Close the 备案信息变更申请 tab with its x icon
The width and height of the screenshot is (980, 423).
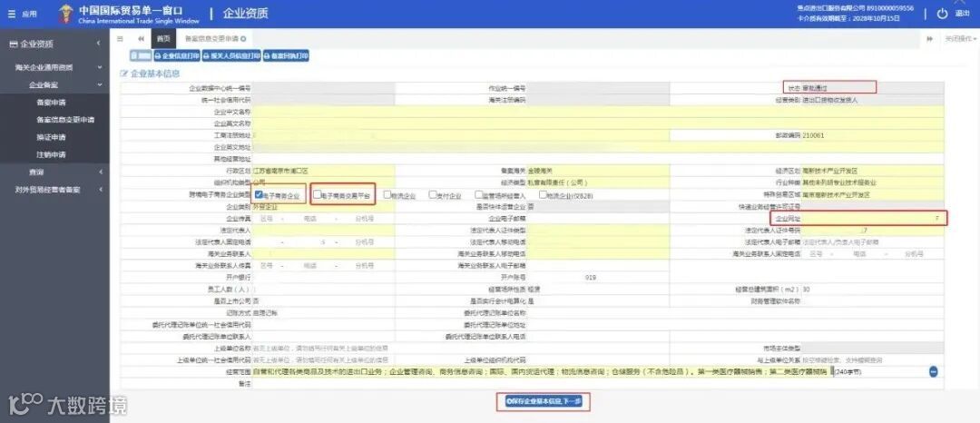[243, 39]
